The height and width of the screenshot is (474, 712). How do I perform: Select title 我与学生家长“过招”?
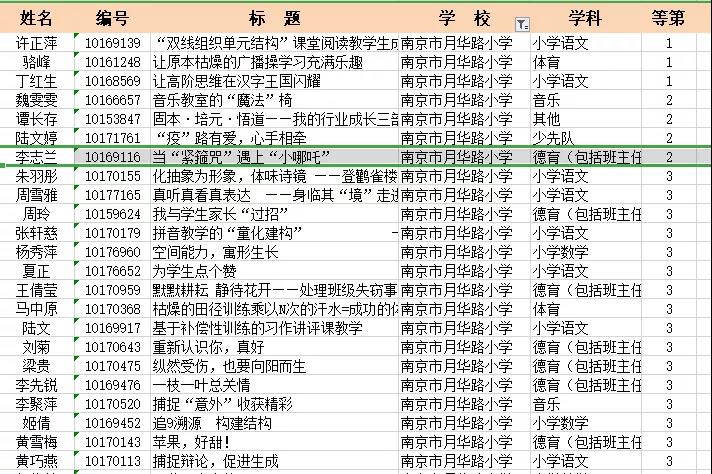[221, 214]
